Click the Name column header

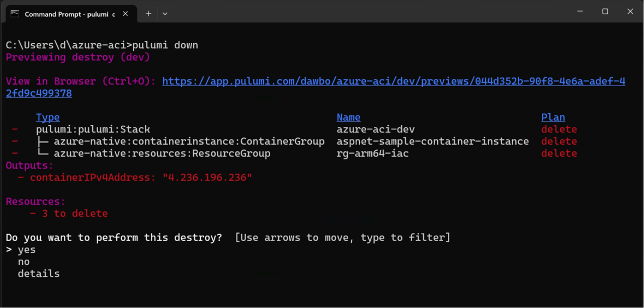point(348,117)
